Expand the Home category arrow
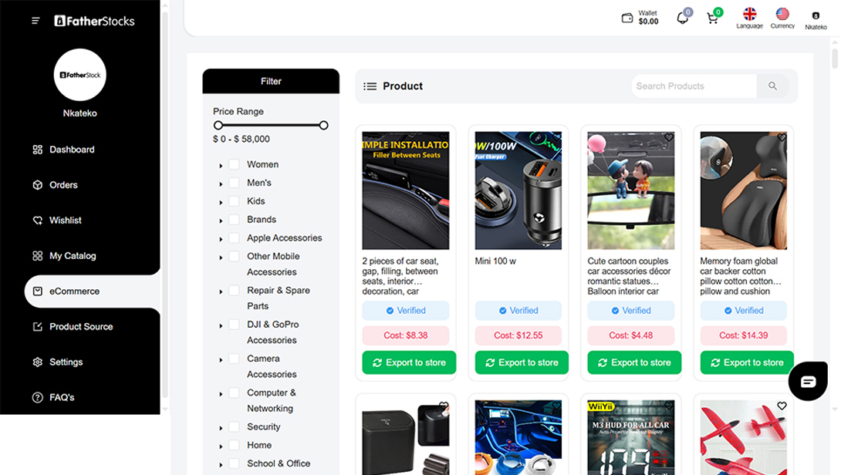 (x=221, y=446)
